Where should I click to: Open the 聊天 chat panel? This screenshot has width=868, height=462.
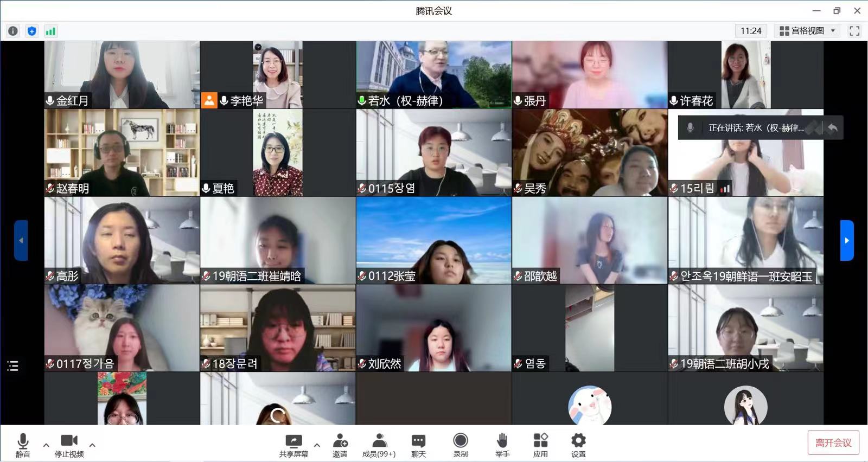(x=418, y=445)
